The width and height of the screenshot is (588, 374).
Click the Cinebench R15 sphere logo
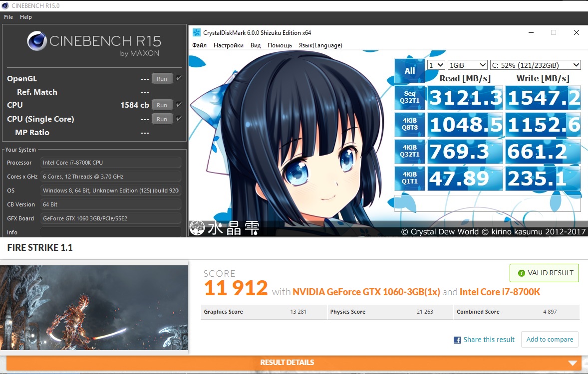pos(37,41)
